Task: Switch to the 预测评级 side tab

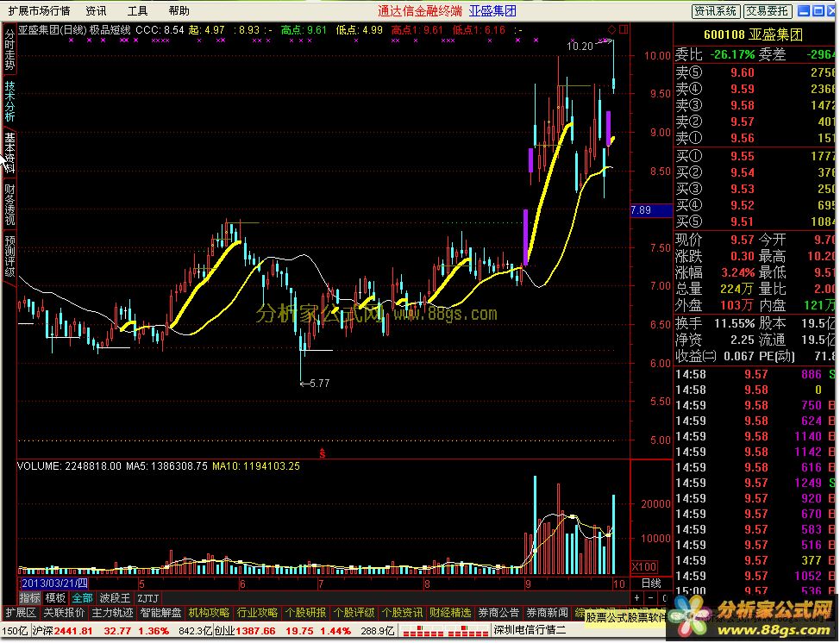Action: click(9, 256)
